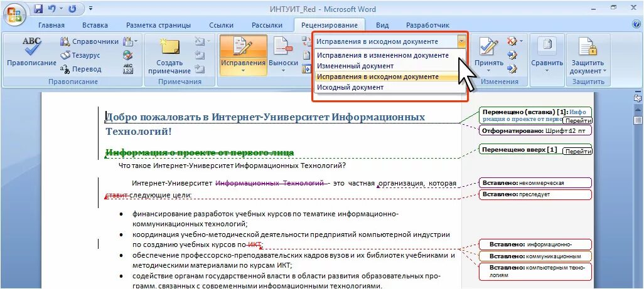This screenshot has height=289, width=644.
Task: Redo the last action
Action: [73, 8]
